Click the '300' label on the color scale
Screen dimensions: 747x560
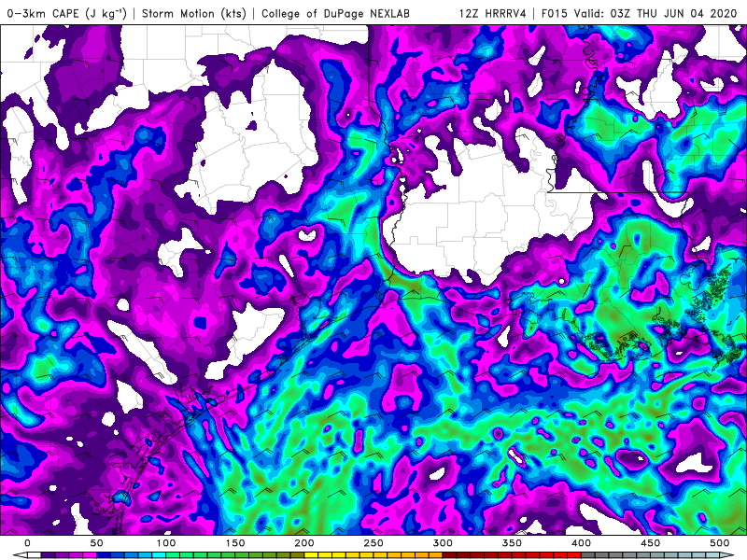click(443, 543)
